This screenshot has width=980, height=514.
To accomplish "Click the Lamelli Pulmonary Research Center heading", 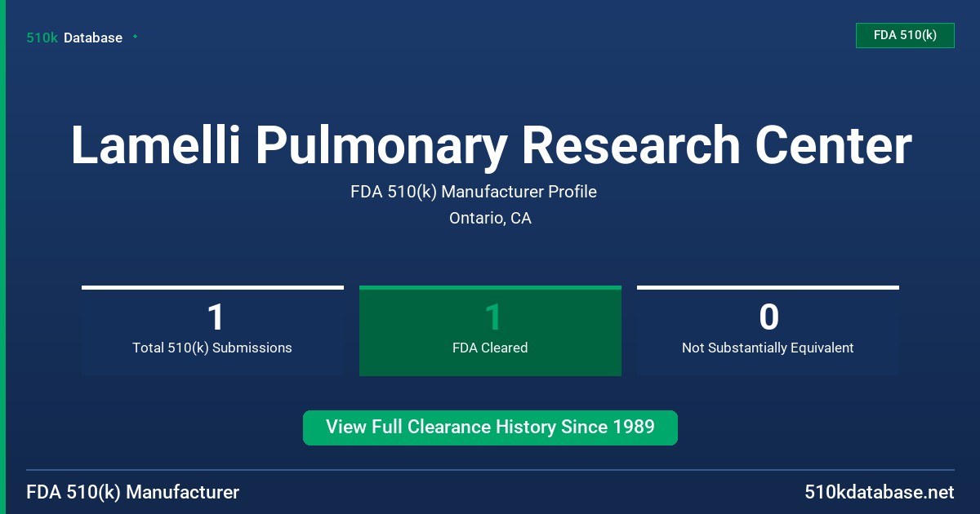I will (x=491, y=145).
